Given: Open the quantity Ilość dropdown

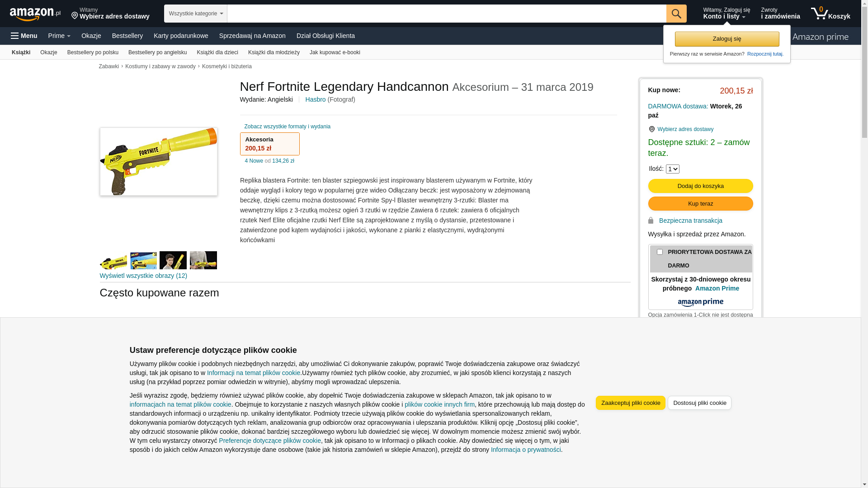Looking at the screenshot, I should pos(672,169).
